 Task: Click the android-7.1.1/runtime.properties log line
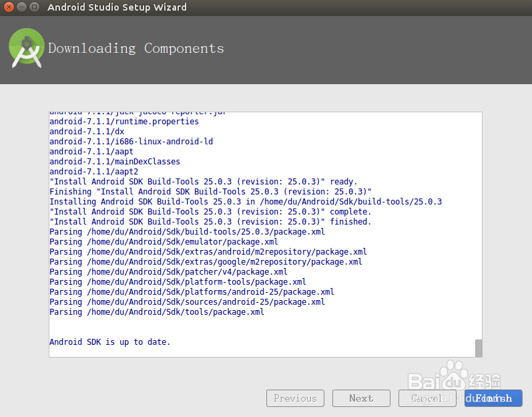pyautogui.click(x=124, y=122)
